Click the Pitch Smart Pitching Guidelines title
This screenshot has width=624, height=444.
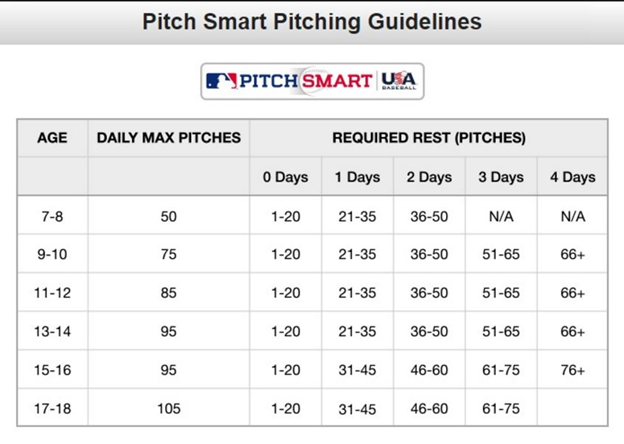tap(311, 21)
